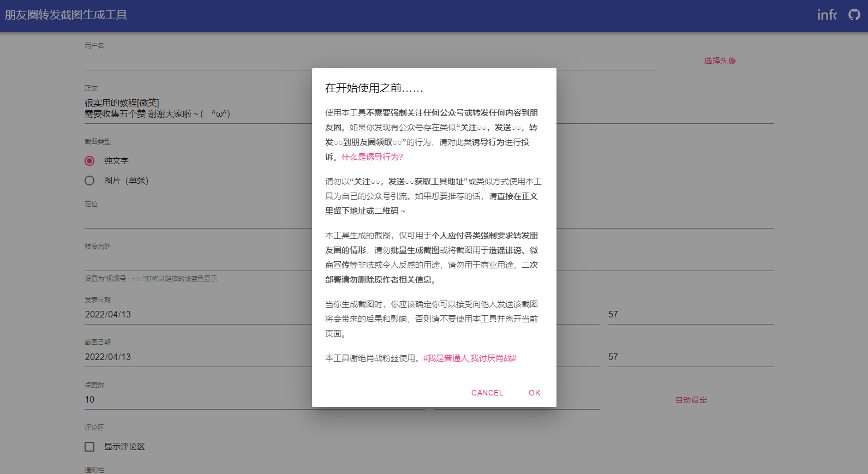Screen dimensions: 868x474
Task: Open the 什么是诱导行为? link
Action: (x=372, y=157)
